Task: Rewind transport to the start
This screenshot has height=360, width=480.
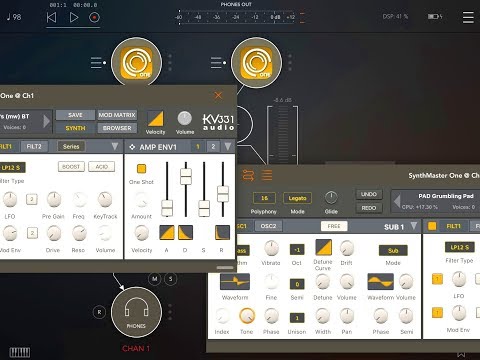Action: click(x=51, y=17)
